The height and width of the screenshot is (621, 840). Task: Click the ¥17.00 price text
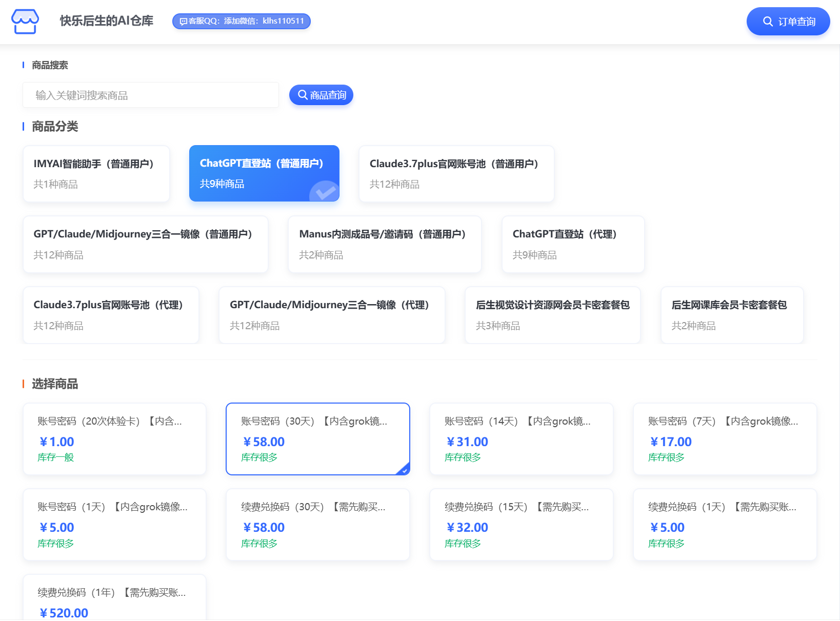671,442
